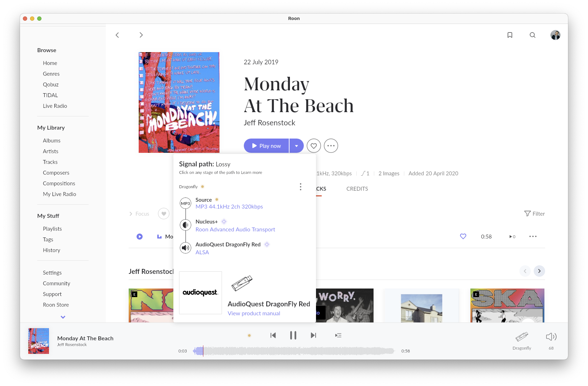Open Genres in the sidebar

pyautogui.click(x=51, y=74)
